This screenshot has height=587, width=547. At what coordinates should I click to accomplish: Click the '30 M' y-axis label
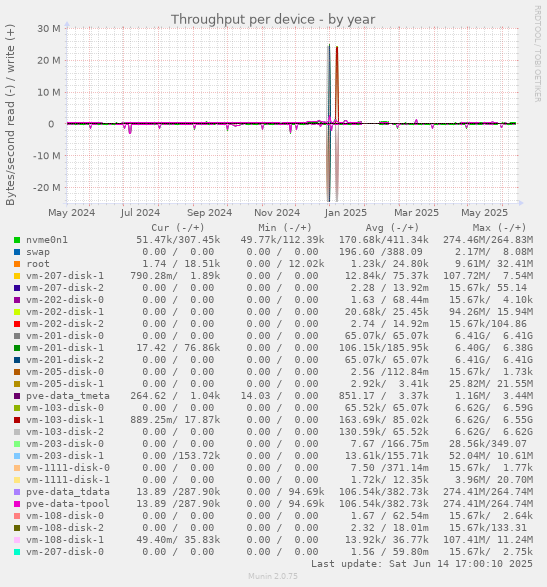[x=49, y=29]
